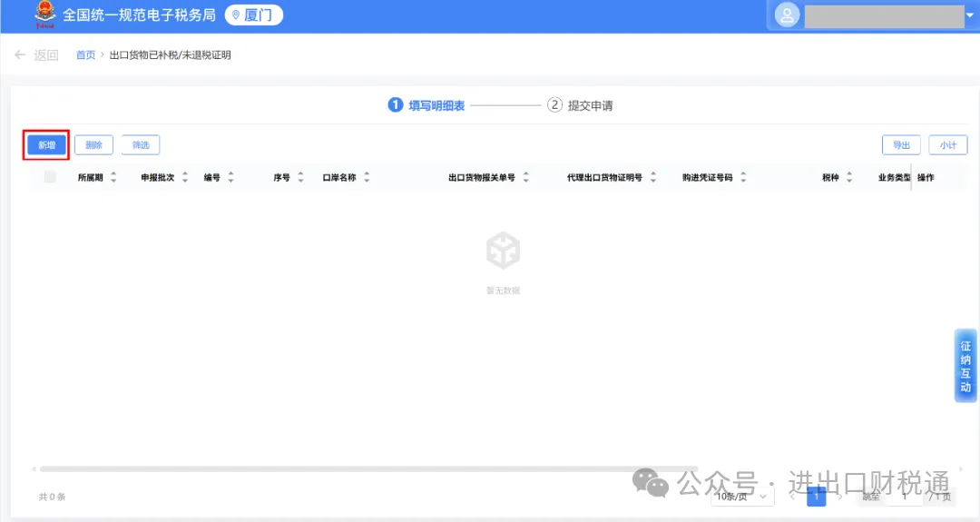980x522 pixels.
Task: Click the 共 0 条 total count text
Action: pyautogui.click(x=52, y=497)
